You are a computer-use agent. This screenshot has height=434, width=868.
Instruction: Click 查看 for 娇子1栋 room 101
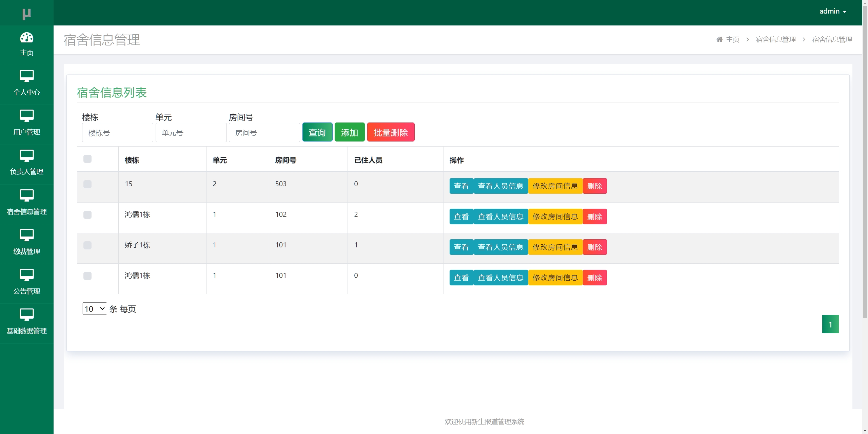click(461, 247)
